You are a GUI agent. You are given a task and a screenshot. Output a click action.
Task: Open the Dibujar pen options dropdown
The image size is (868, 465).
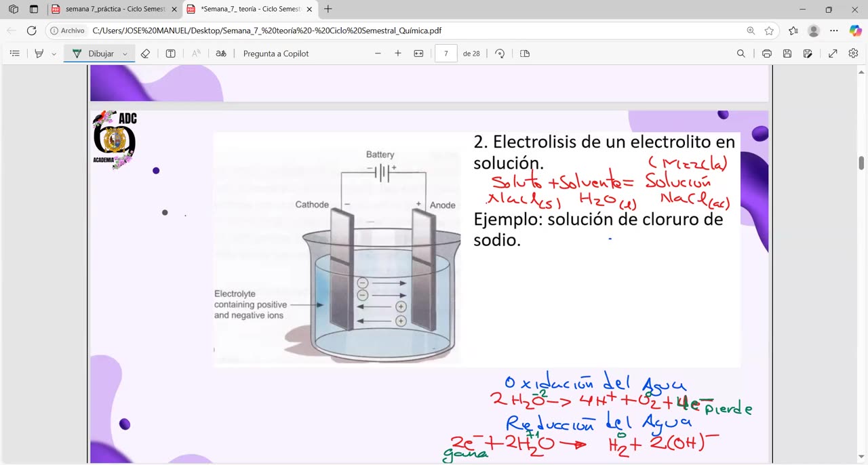(125, 54)
